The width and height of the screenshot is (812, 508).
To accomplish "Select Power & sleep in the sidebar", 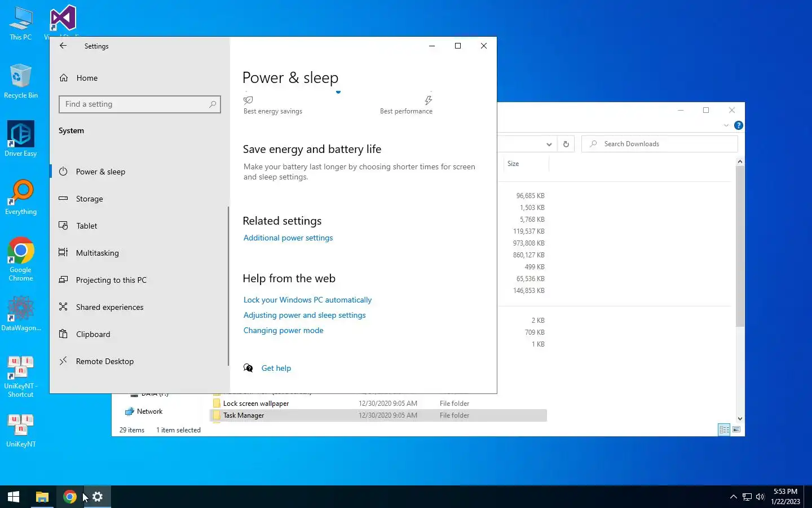I will (139, 172).
